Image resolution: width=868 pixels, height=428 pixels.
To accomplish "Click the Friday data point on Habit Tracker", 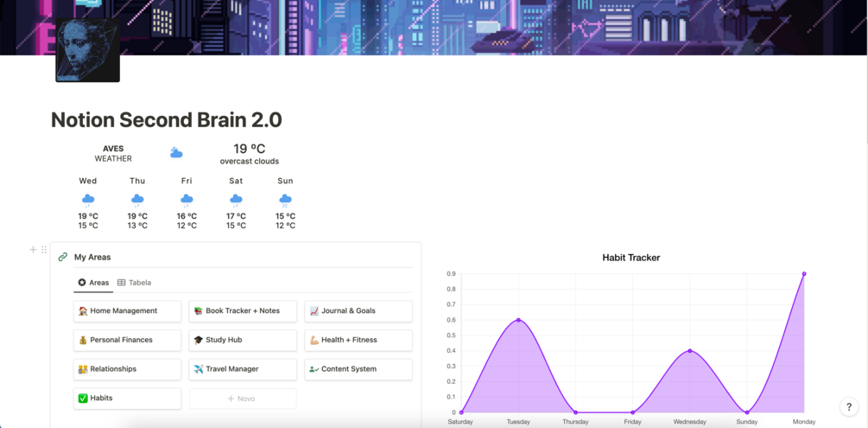I will tap(633, 412).
